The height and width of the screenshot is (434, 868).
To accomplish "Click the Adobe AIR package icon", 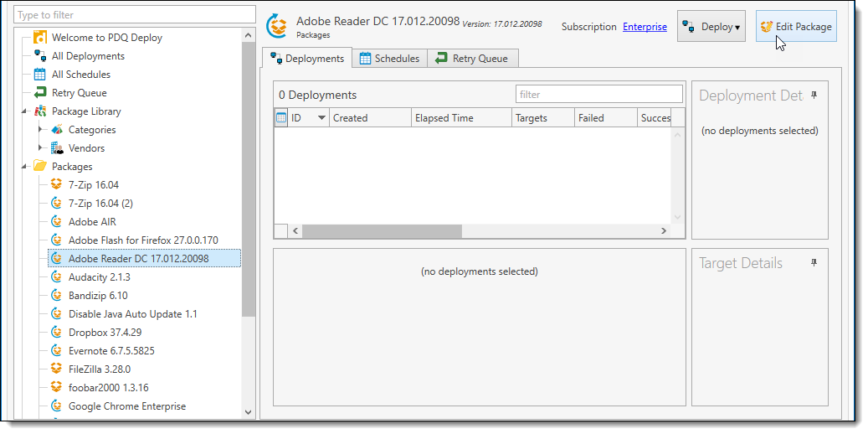I will point(56,222).
